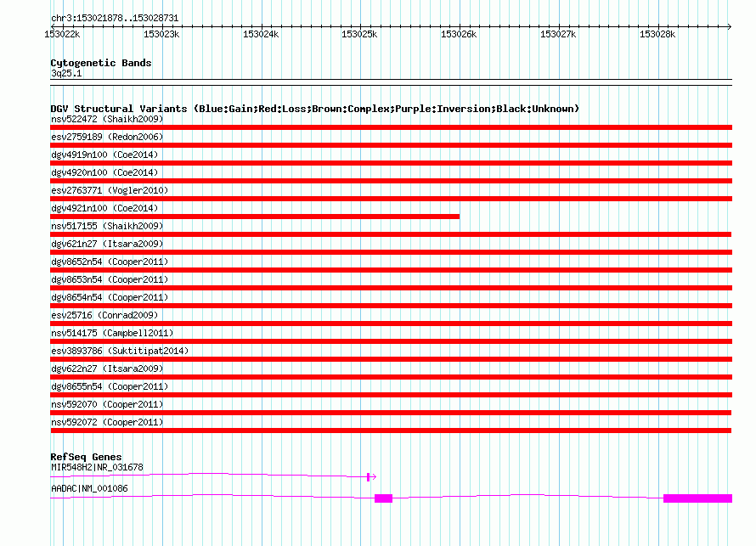Click the large AADAC exon block at right

coord(697,498)
